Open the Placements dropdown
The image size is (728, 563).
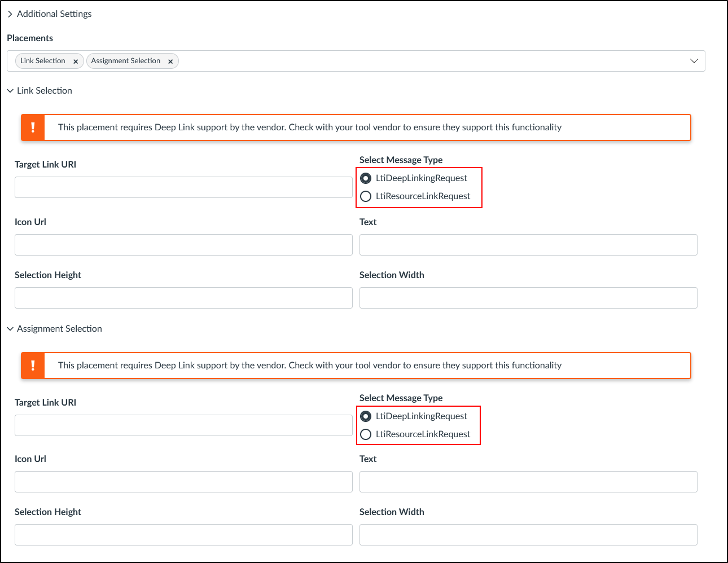(694, 61)
